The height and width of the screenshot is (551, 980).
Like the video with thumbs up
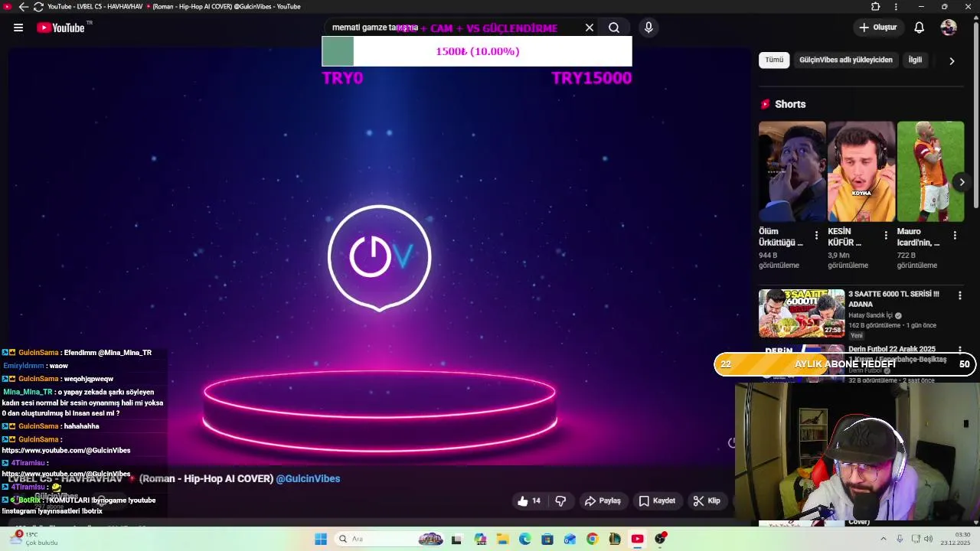click(528, 500)
